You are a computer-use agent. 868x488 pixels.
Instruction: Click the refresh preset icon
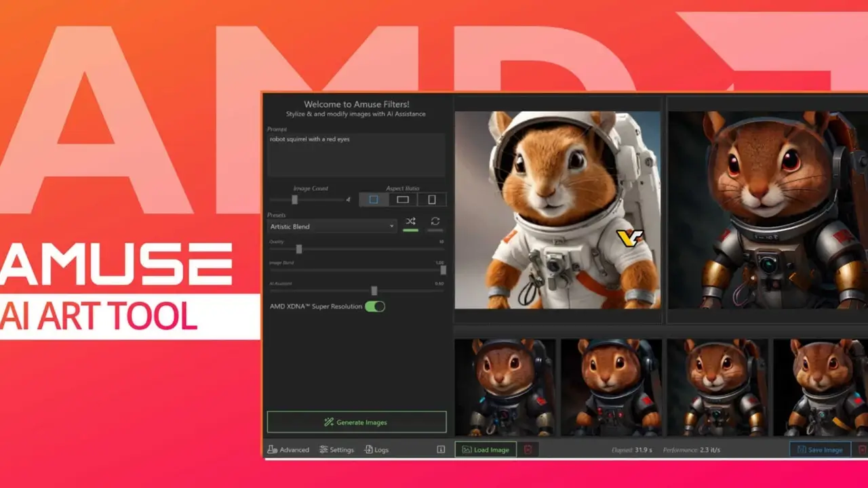coord(435,222)
